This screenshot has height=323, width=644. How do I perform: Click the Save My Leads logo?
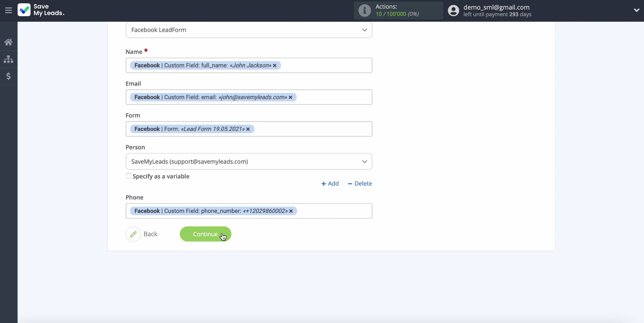coord(41,10)
